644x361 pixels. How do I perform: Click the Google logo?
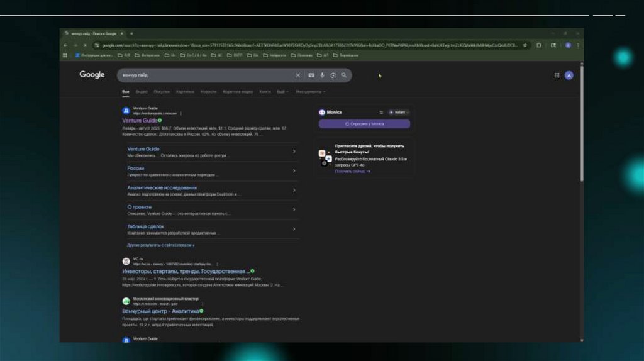pyautogui.click(x=92, y=75)
